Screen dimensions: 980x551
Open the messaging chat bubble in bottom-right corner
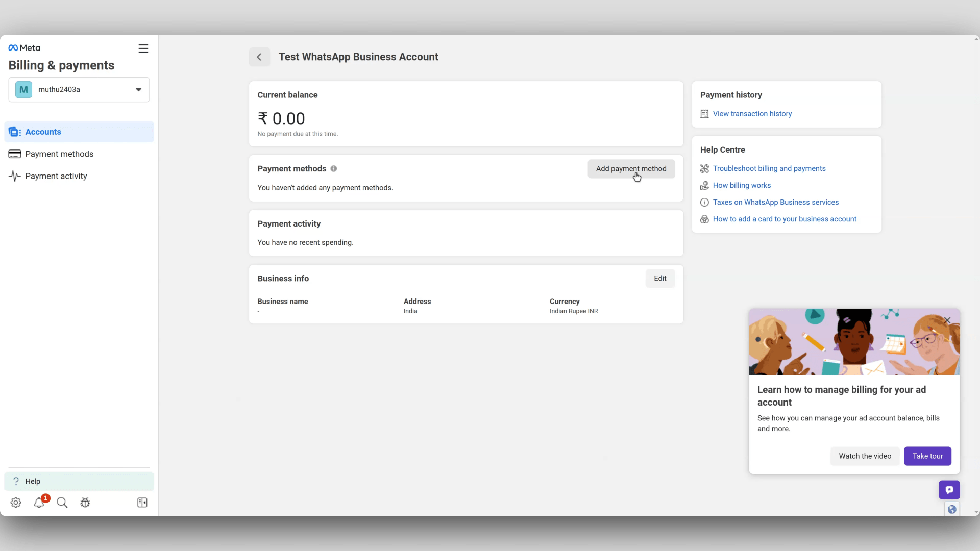[949, 489]
